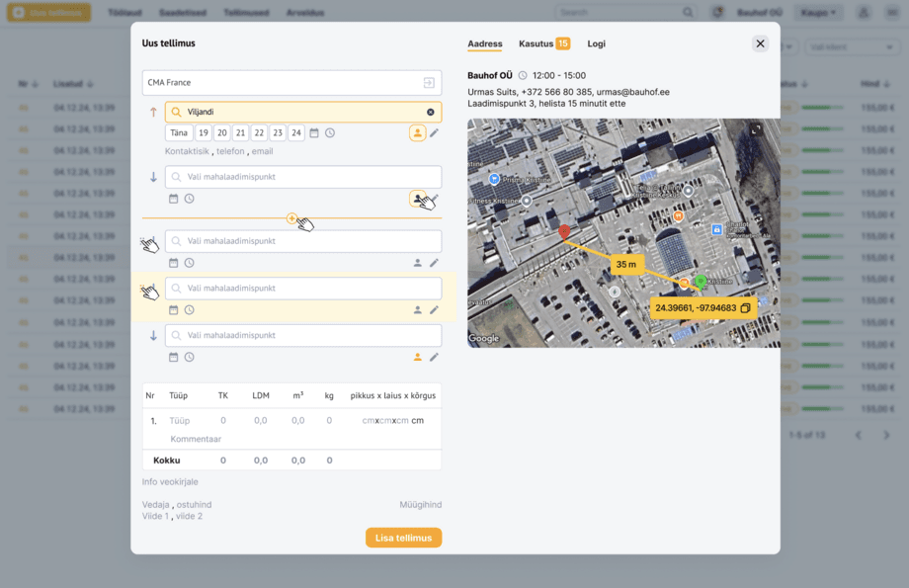
Task: Sort the background table by the Lisatud column
Action: (73, 84)
